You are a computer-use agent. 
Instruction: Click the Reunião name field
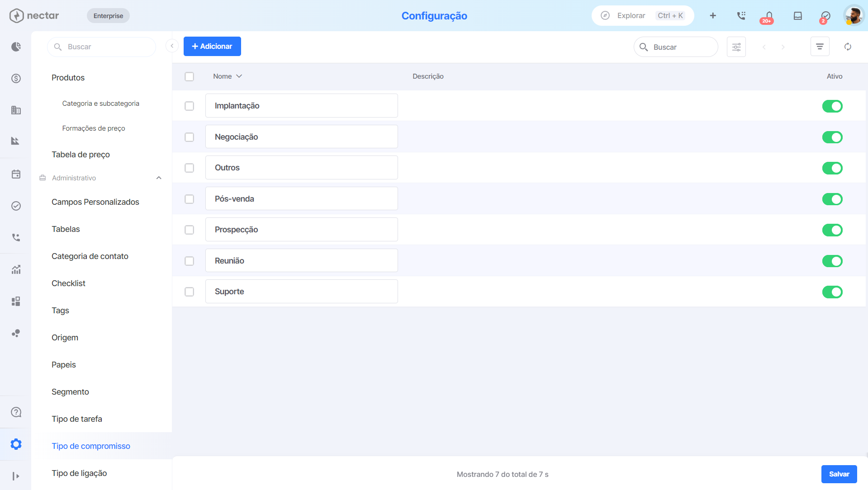(x=302, y=261)
